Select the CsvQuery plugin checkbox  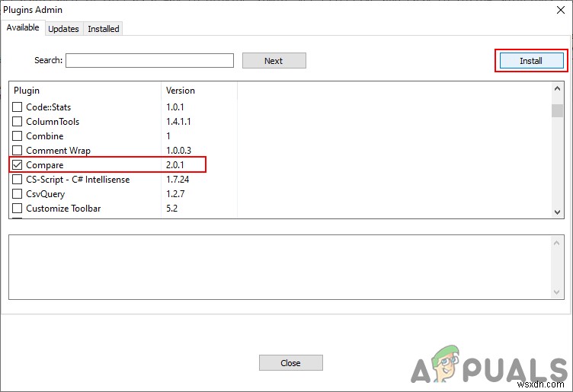(x=18, y=194)
